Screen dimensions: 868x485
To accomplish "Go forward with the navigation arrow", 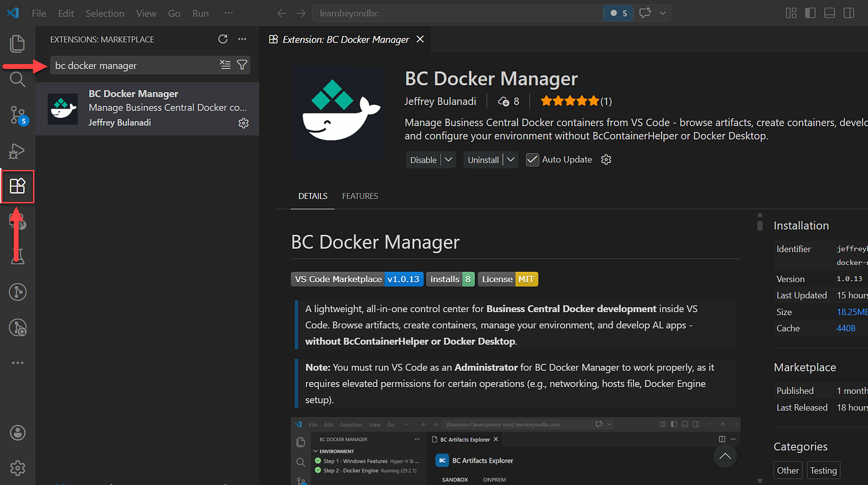I will pos(301,13).
